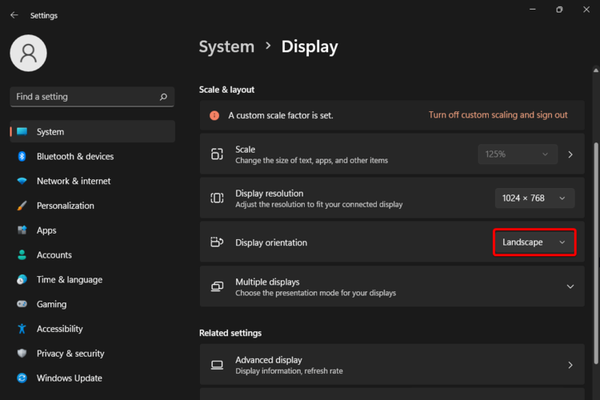Open the user profile avatar
This screenshot has width=600, height=400.
28,53
